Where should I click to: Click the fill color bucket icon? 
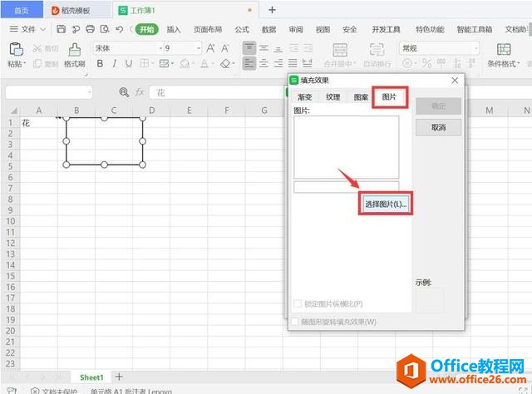185,63
